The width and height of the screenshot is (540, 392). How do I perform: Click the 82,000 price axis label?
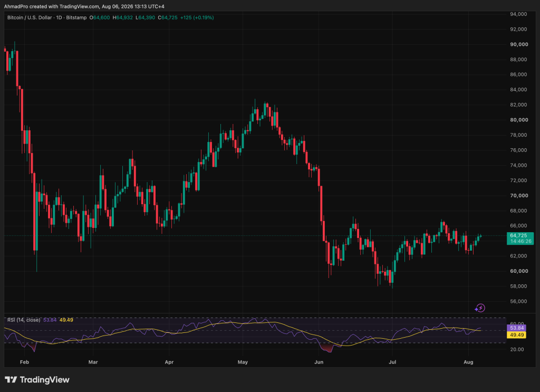click(x=518, y=104)
